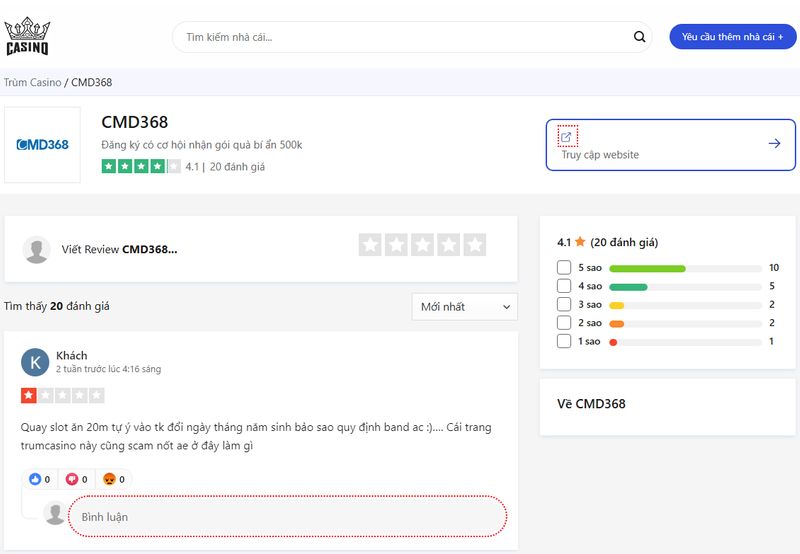
Task: Click the Tìm thấy 20 đánh giá text
Action: (57, 306)
